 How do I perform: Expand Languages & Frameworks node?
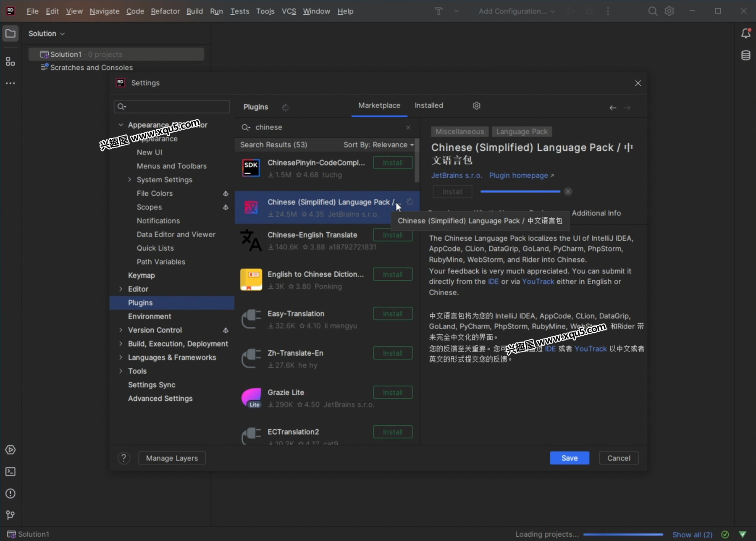pyautogui.click(x=121, y=357)
